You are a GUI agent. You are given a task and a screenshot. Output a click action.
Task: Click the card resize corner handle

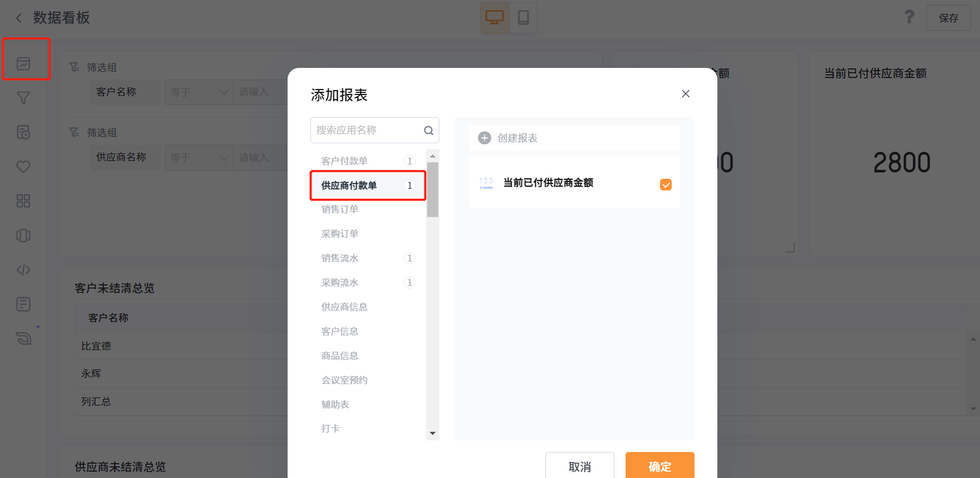pyautogui.click(x=790, y=247)
